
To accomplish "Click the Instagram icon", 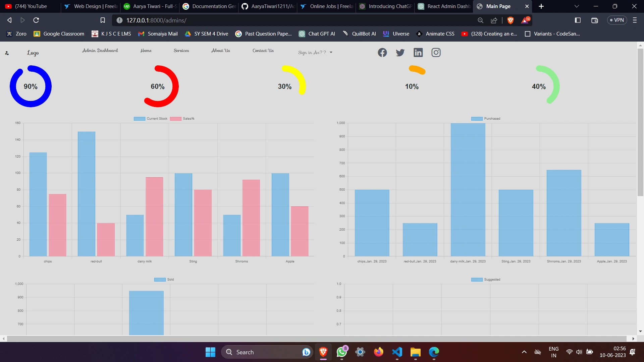I will tap(436, 53).
